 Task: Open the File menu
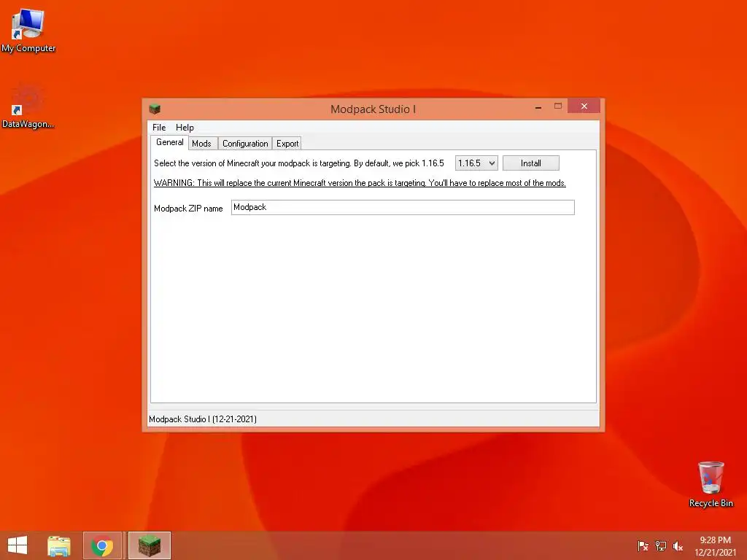pos(158,127)
